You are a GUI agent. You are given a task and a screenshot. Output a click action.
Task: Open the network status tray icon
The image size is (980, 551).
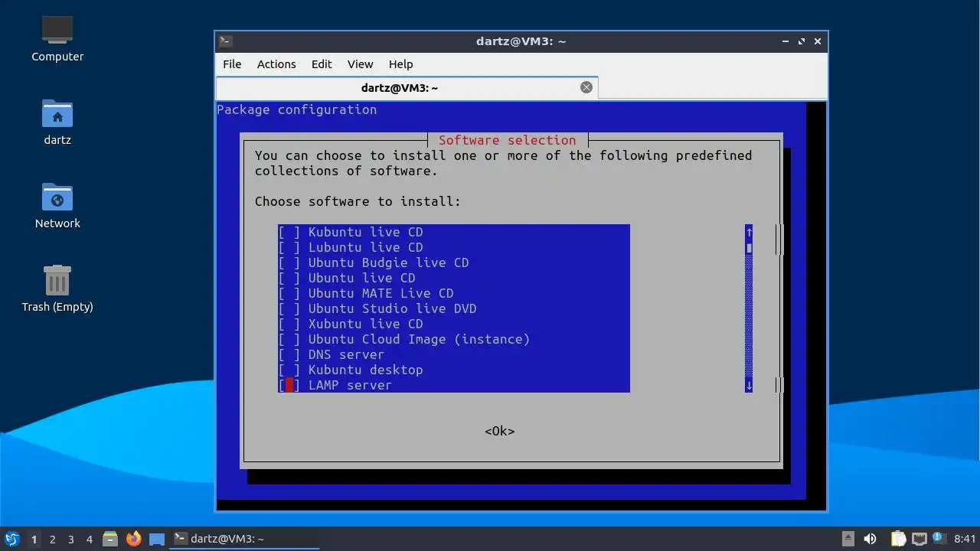click(x=919, y=539)
